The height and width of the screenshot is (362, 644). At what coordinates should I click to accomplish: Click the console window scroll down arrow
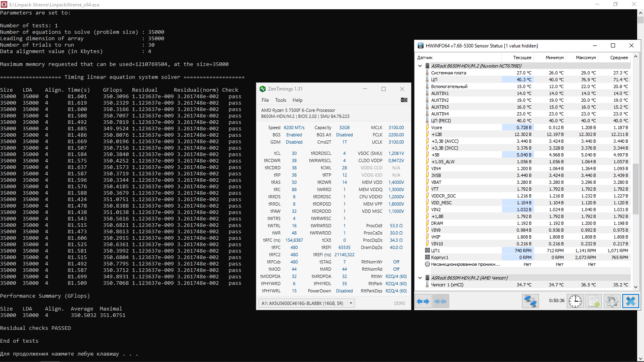coord(640,358)
